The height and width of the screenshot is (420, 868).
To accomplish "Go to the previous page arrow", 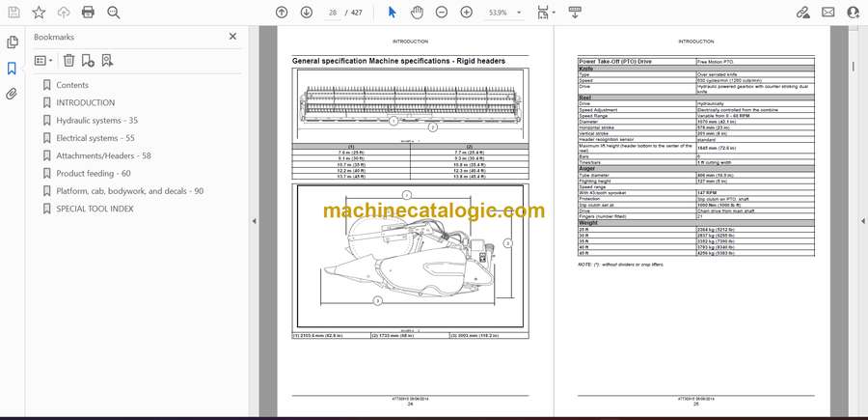I will tap(282, 13).
